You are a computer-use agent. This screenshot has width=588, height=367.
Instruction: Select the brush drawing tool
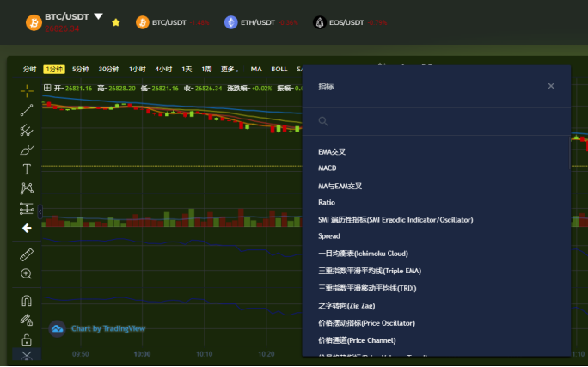27,149
